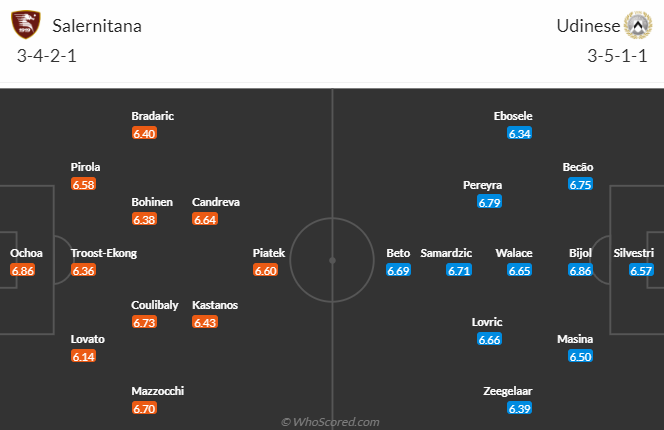Click player name Pereyra
The height and width of the screenshot is (430, 664).
tap(482, 185)
